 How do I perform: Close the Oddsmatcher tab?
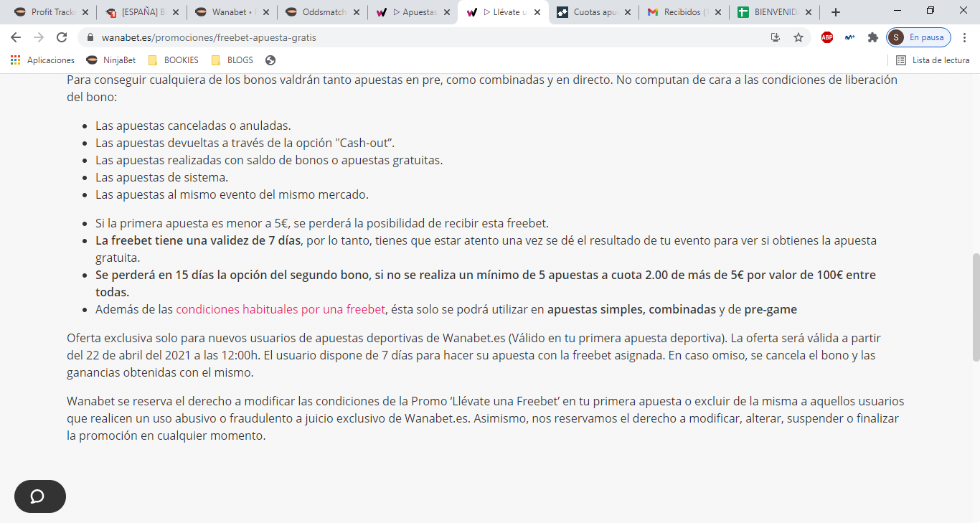coord(357,12)
